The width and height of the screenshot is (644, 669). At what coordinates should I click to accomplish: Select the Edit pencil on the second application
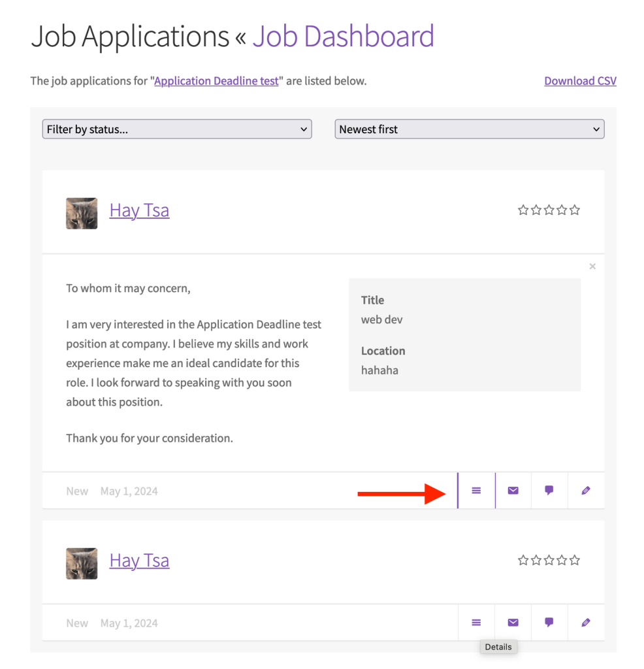coord(586,623)
